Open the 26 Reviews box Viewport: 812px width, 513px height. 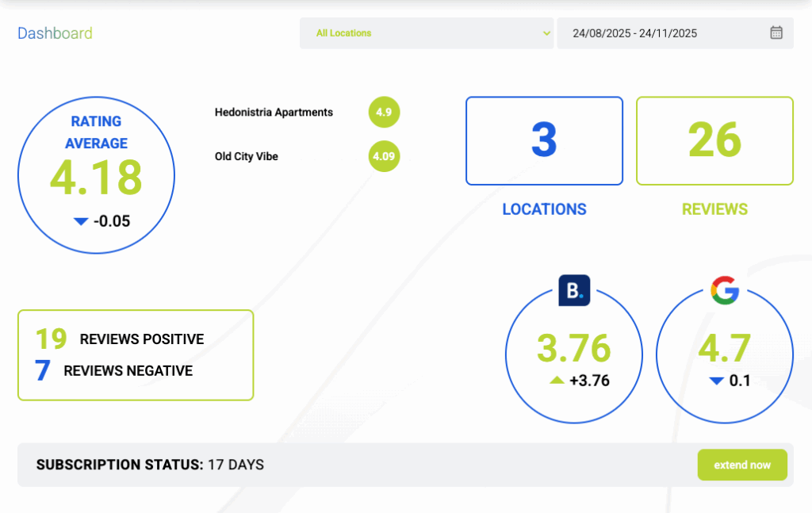714,141
